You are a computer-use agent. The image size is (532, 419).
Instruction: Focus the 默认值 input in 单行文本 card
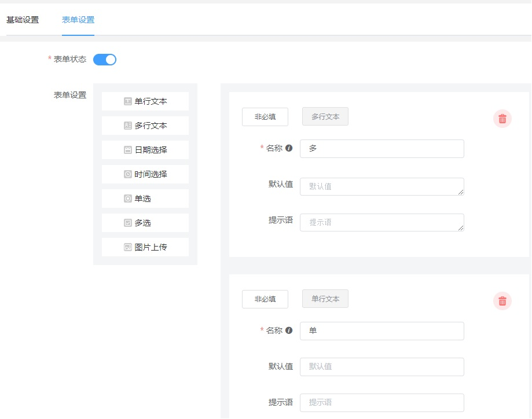[382, 367]
